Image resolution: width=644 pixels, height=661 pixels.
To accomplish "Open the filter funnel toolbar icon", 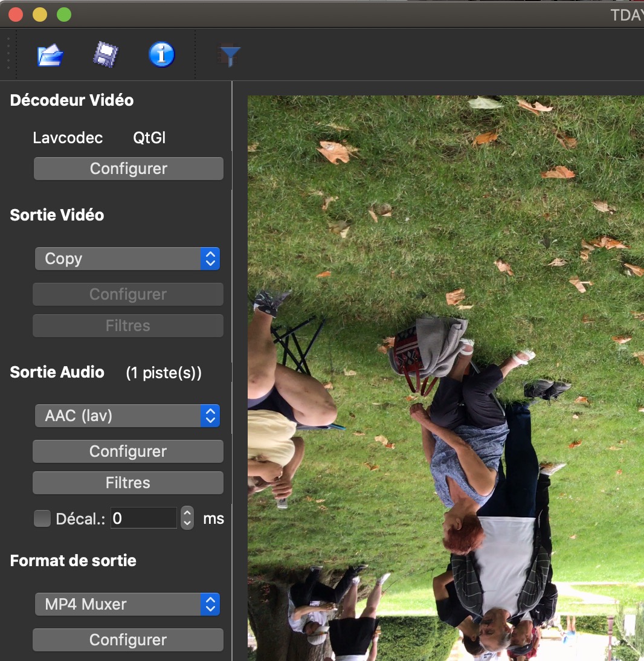I will click(230, 56).
